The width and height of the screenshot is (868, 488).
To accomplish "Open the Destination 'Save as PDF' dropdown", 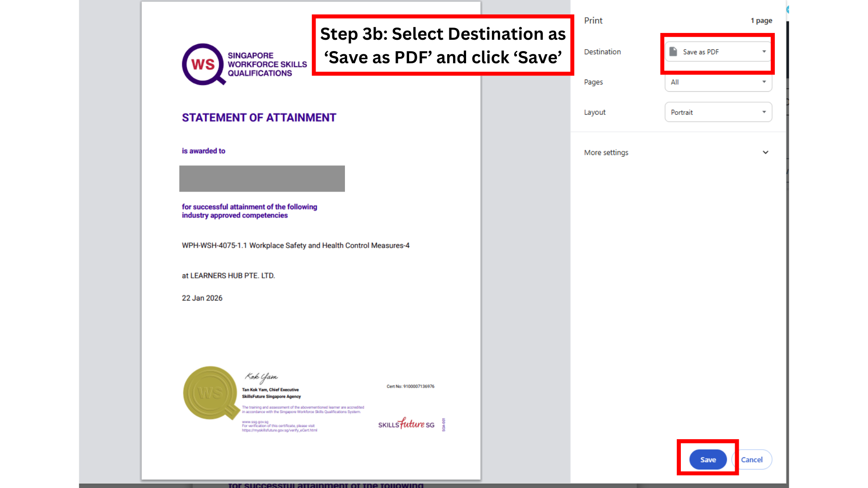I will [718, 52].
